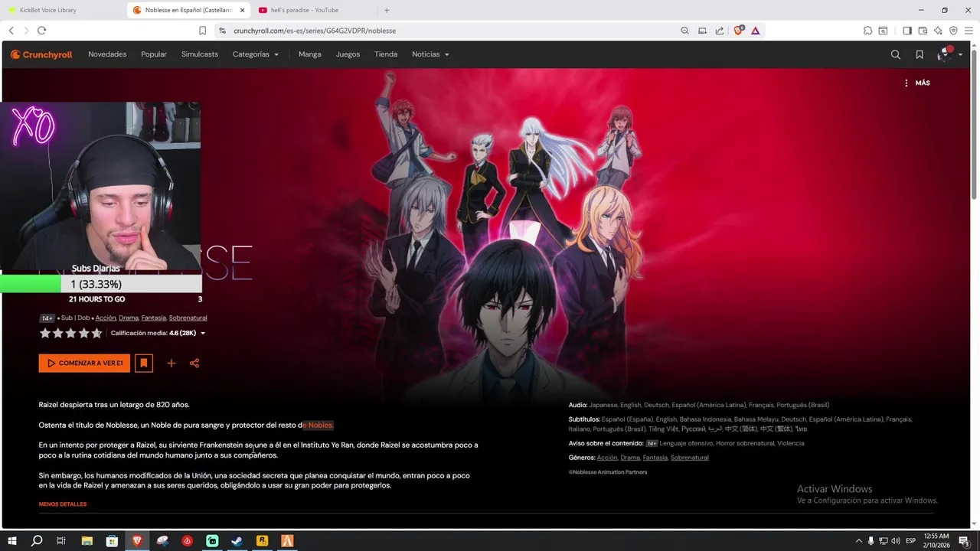The image size is (980, 551).
Task: Collapse details with MENOS DETALLES
Action: pyautogui.click(x=63, y=504)
